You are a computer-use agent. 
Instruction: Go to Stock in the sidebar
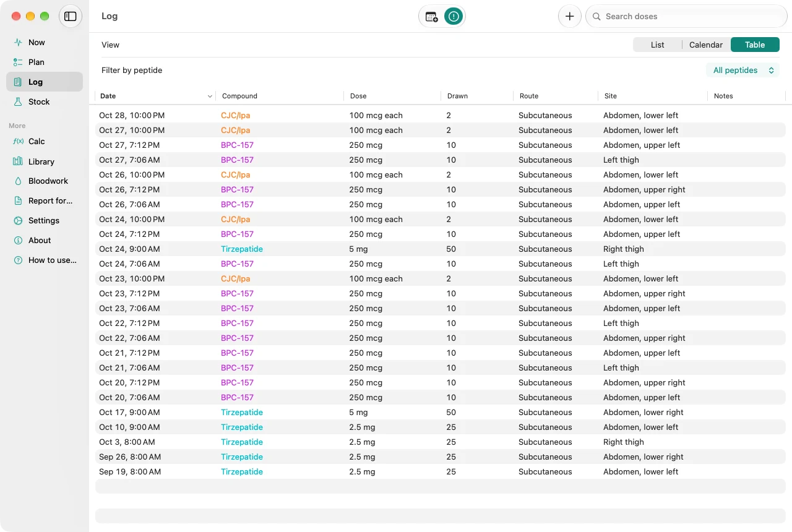(x=45, y=101)
